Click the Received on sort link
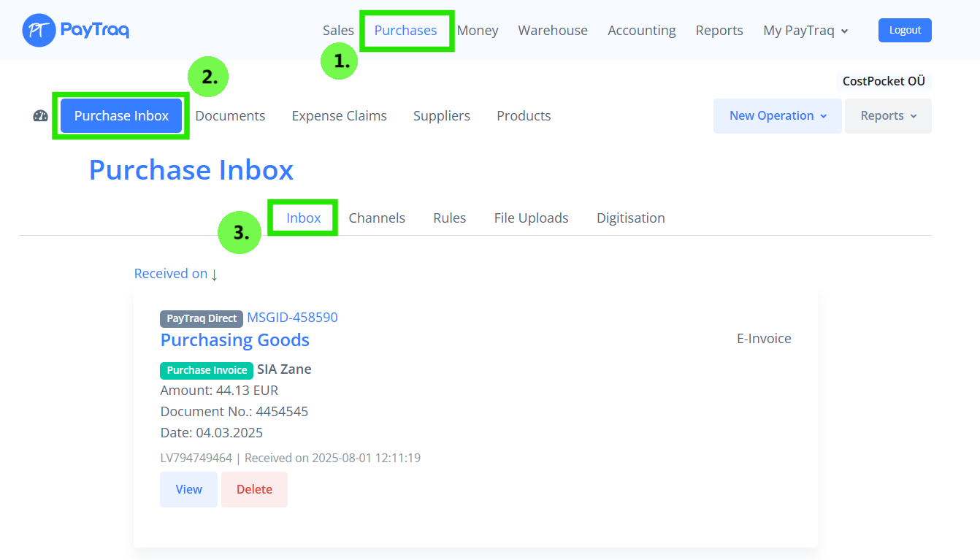Screen dimensions: 980x560 (171, 274)
